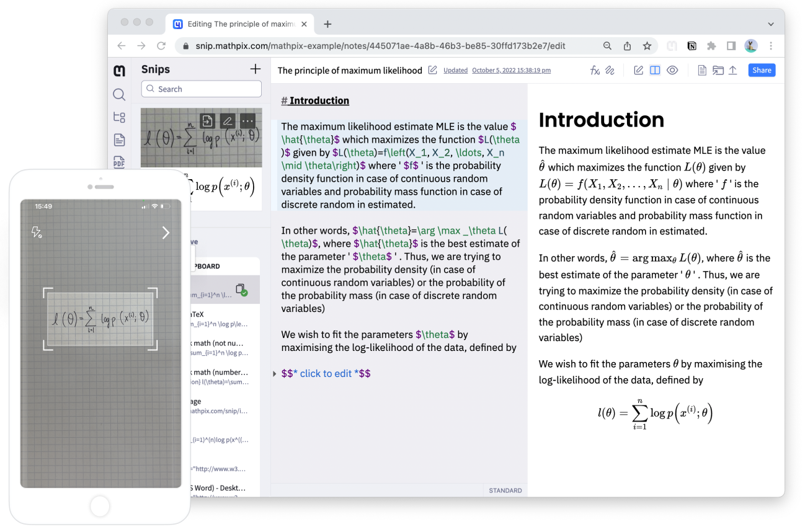Viewport: 805px width, 532px height.
Task: Open the folder tree icon in sidebar
Action: pyautogui.click(x=120, y=117)
